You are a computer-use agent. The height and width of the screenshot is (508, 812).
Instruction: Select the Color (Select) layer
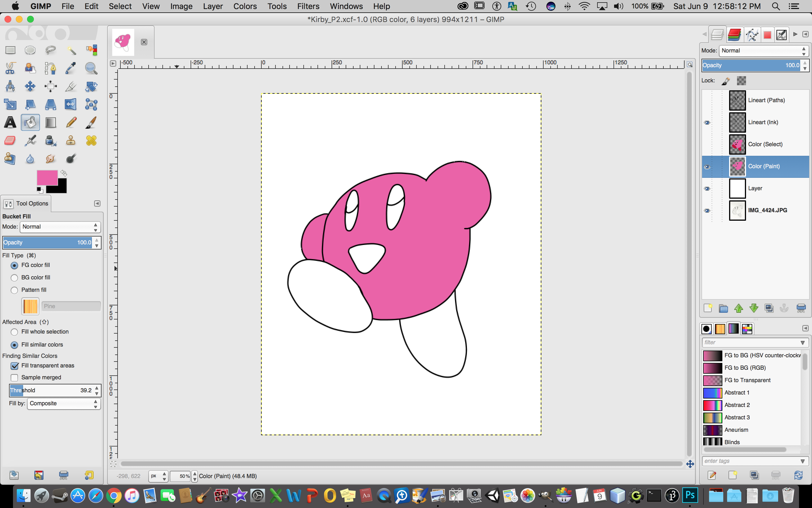pyautogui.click(x=755, y=144)
